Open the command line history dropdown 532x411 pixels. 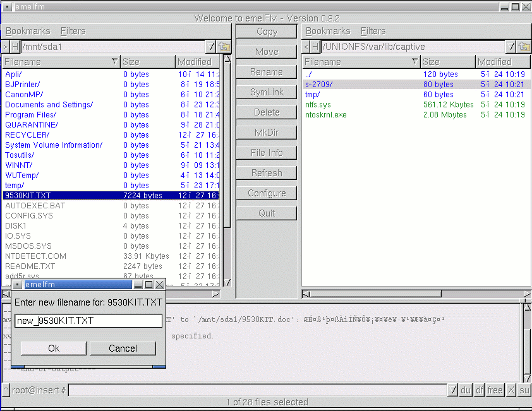tap(453, 390)
